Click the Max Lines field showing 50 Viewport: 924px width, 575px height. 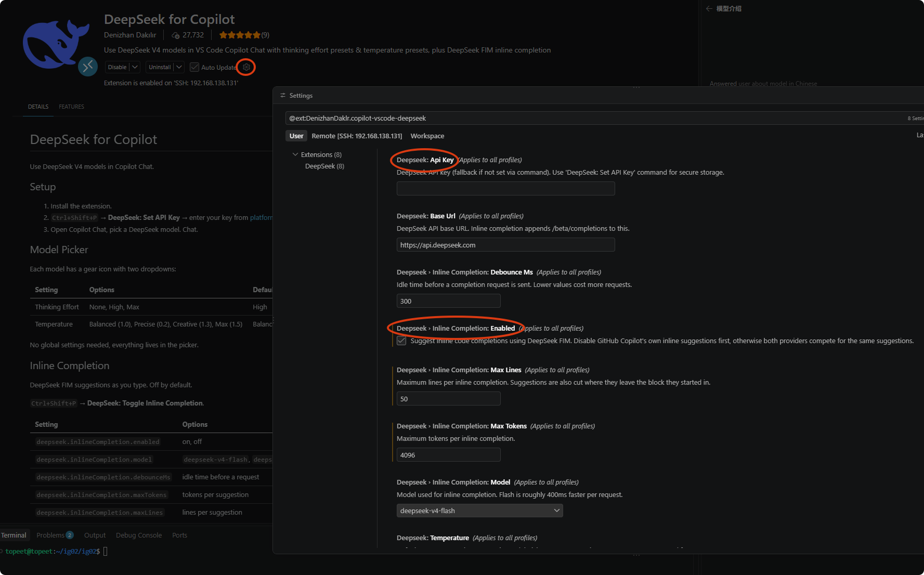click(448, 399)
